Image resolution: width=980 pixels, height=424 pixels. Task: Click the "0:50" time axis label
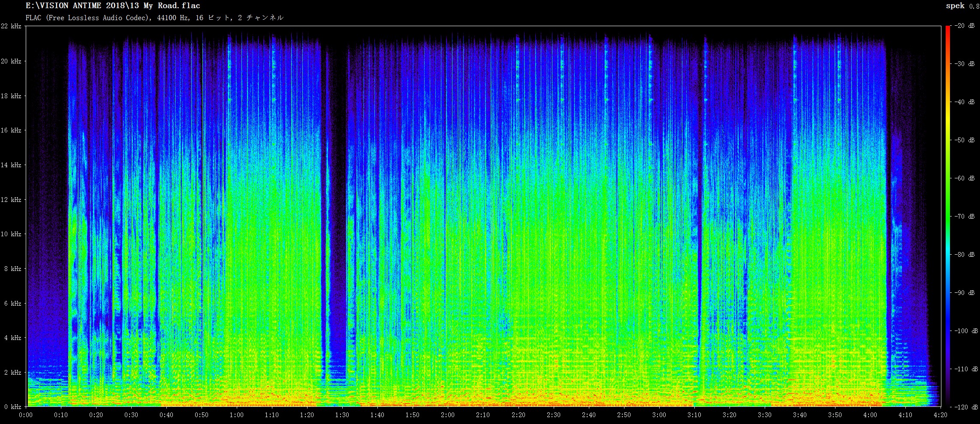tap(202, 415)
